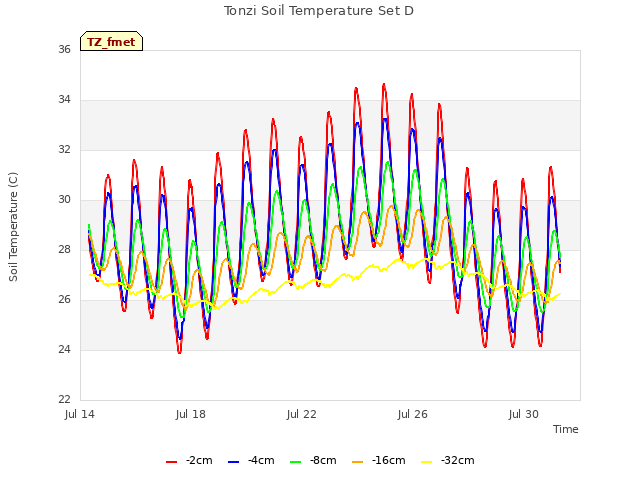Click the orange -16cm legend swatch
Image resolution: width=640 pixels, height=480 pixels.
point(357,462)
